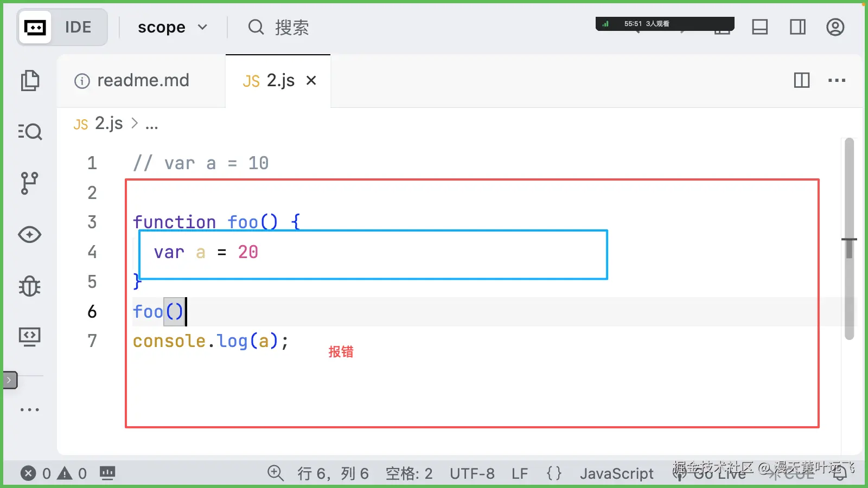The height and width of the screenshot is (488, 868).
Task: Expand the collapsed panel chevron on left edge
Action: [8, 380]
